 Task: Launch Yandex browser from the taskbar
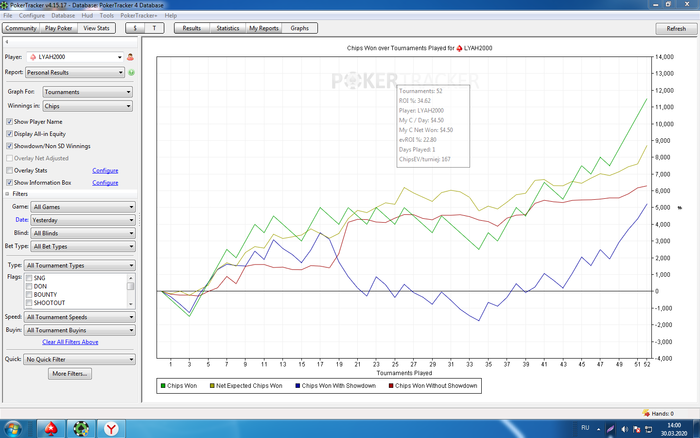[112, 428]
